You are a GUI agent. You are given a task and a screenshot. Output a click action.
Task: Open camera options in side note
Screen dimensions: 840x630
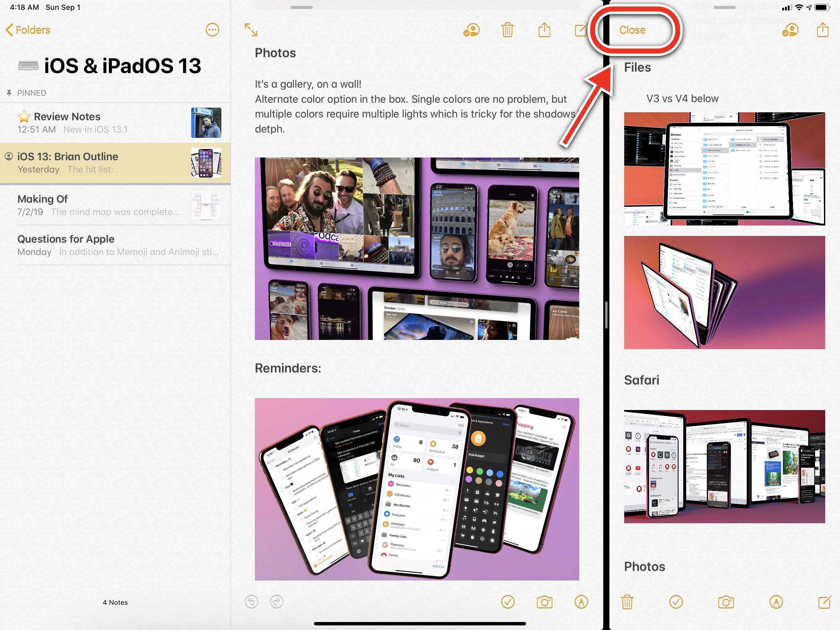[726, 602]
